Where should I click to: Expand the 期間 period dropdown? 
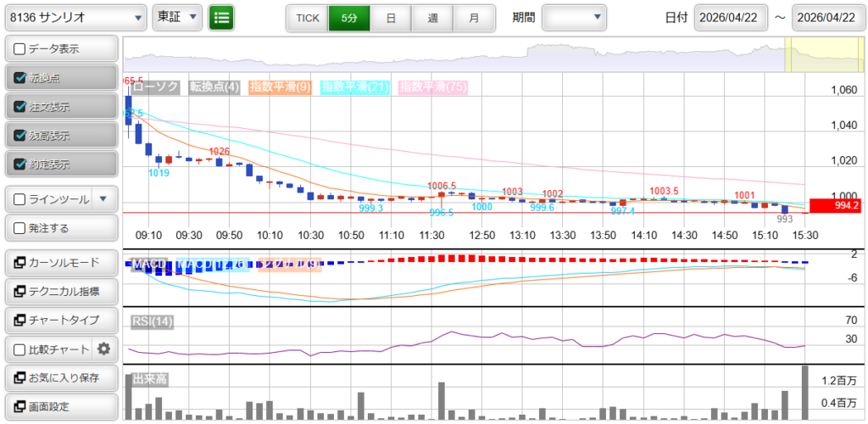(574, 17)
